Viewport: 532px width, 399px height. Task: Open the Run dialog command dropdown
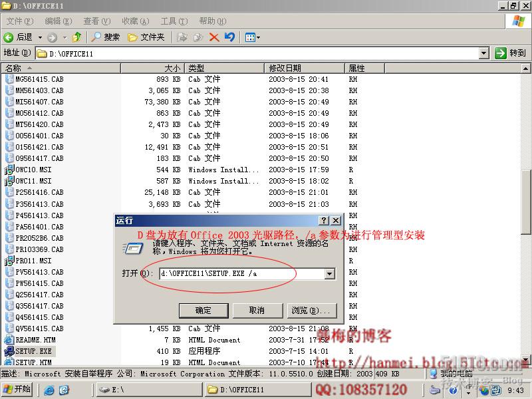(329, 274)
